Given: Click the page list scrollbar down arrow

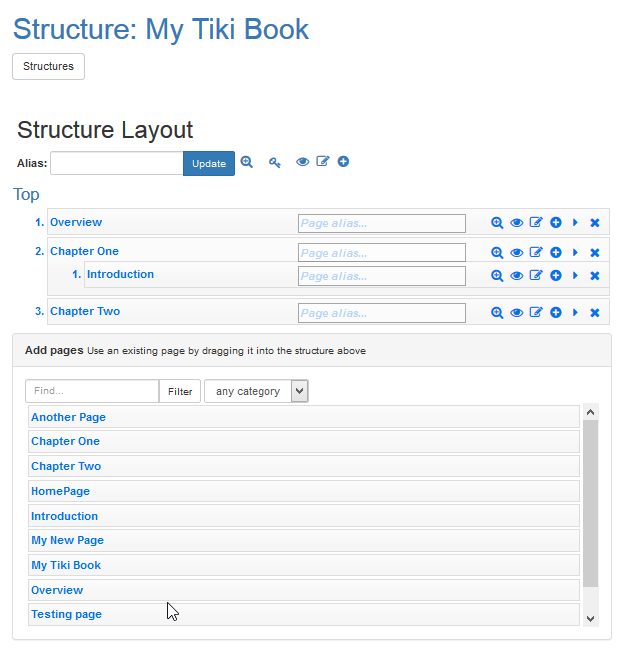Looking at the screenshot, I should (590, 618).
